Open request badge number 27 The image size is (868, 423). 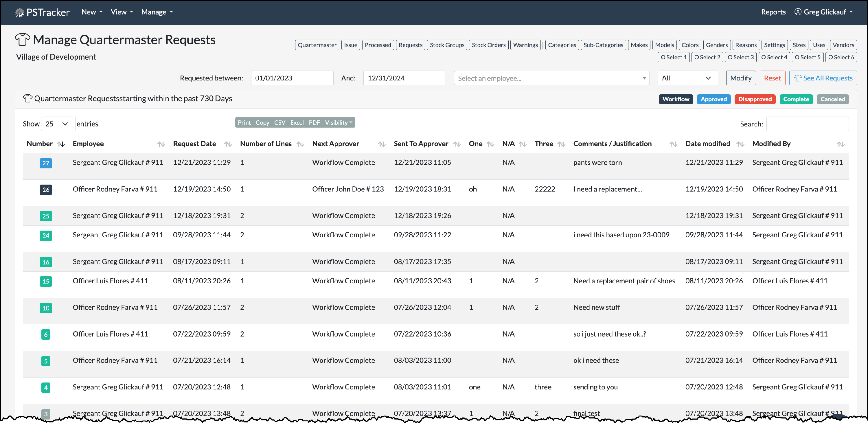46,163
